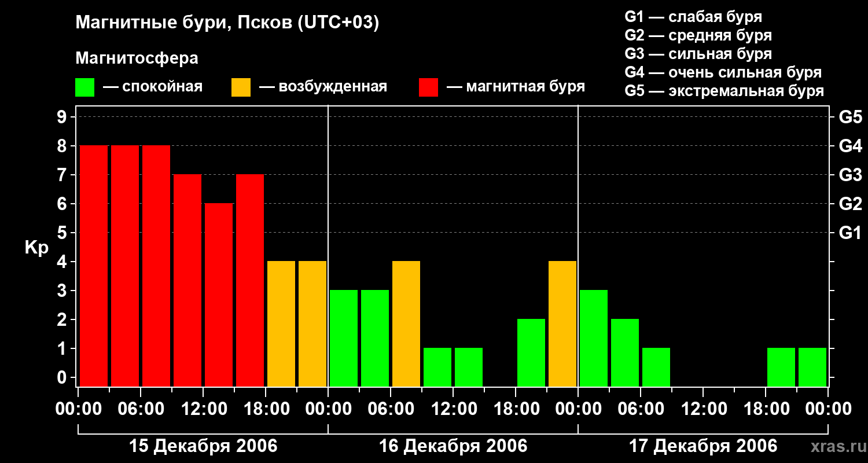Select the last green bar ending midnight 17 December

[x=812, y=368]
